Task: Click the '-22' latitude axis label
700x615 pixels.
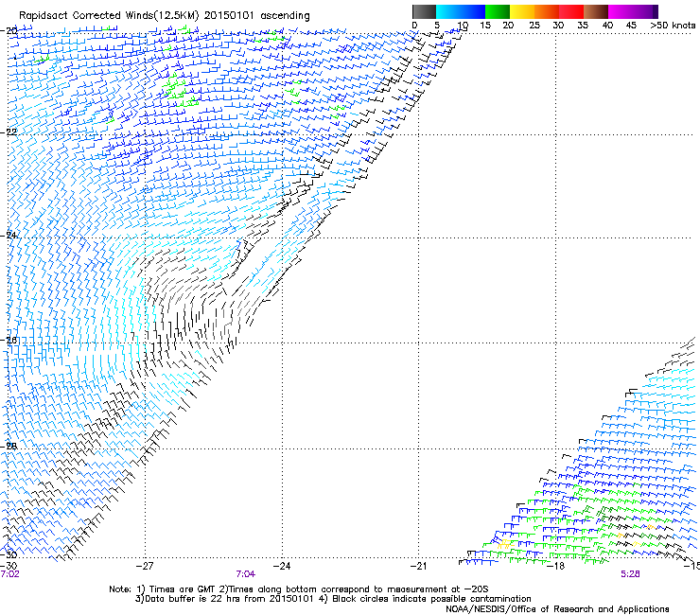Action: pyautogui.click(x=9, y=132)
